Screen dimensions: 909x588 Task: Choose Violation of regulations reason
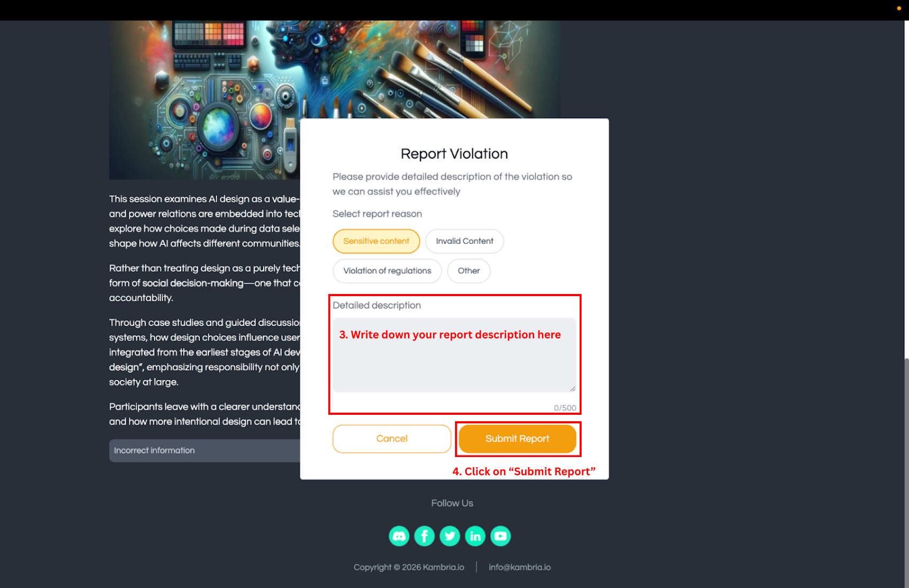pos(387,271)
